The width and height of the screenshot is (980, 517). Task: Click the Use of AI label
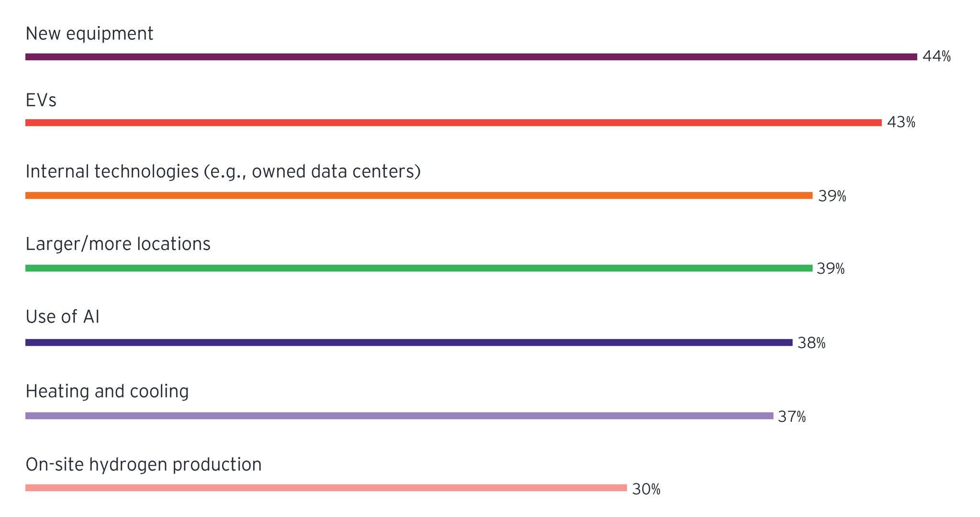tap(63, 317)
